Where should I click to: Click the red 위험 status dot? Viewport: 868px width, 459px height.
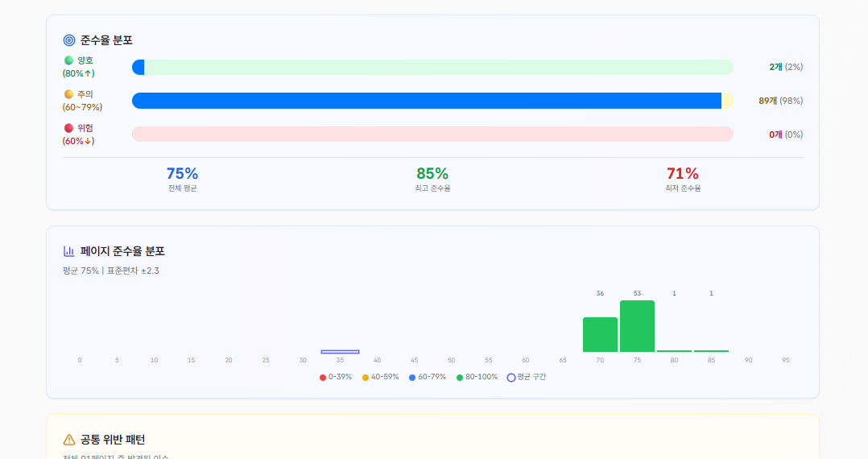(x=68, y=128)
